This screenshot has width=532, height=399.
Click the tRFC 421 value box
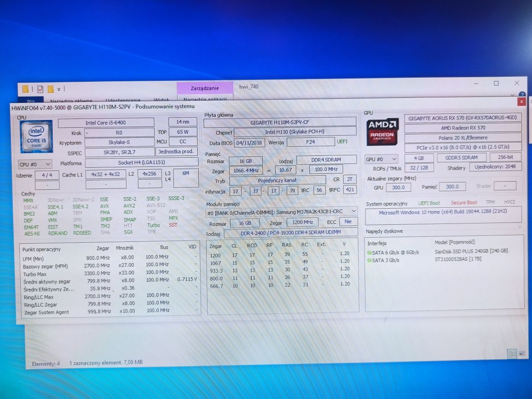350,189
